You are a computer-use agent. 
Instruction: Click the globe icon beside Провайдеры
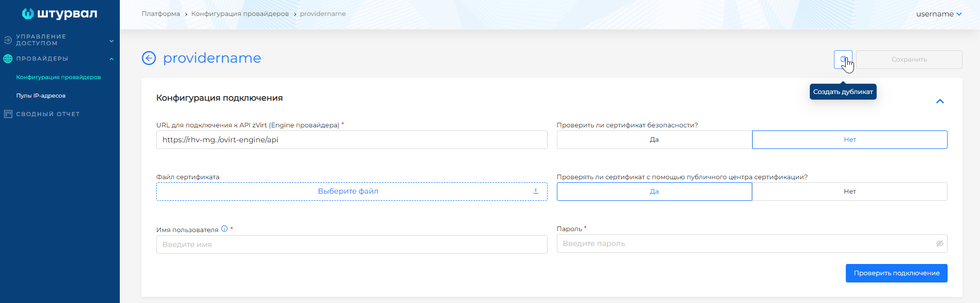(8, 59)
